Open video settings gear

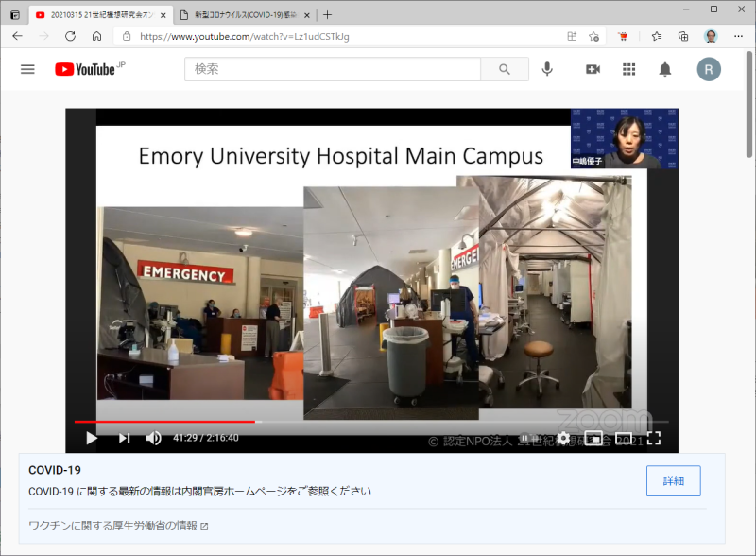[x=562, y=438]
